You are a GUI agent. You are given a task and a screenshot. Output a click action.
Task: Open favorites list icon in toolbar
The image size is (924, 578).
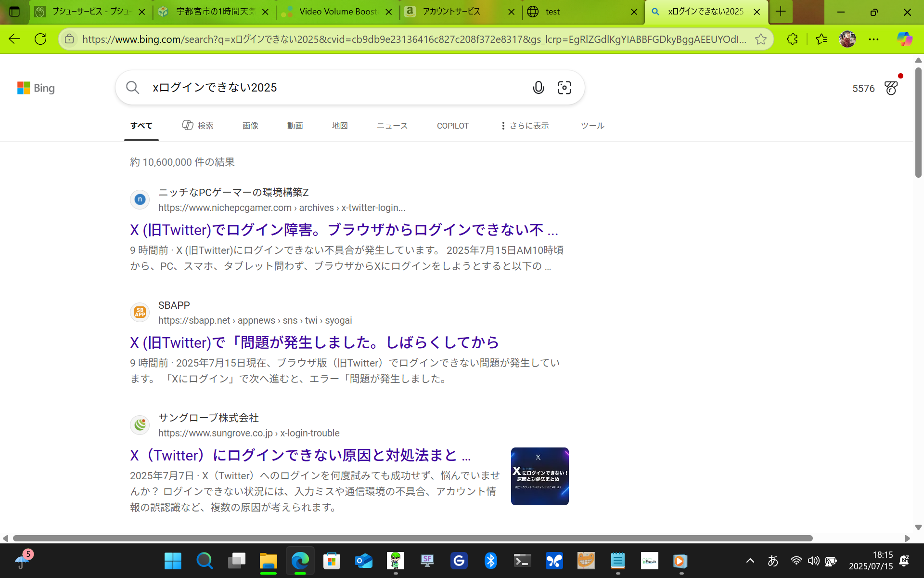821,39
